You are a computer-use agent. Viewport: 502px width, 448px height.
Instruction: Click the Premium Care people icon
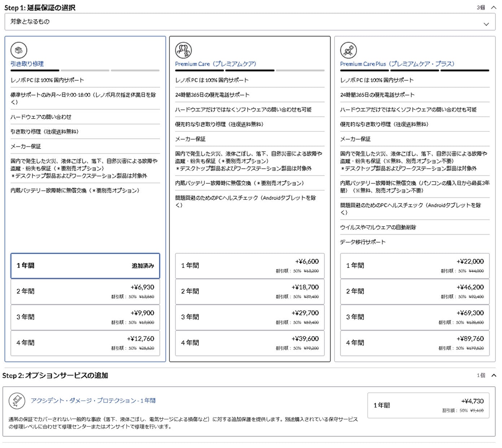click(183, 49)
